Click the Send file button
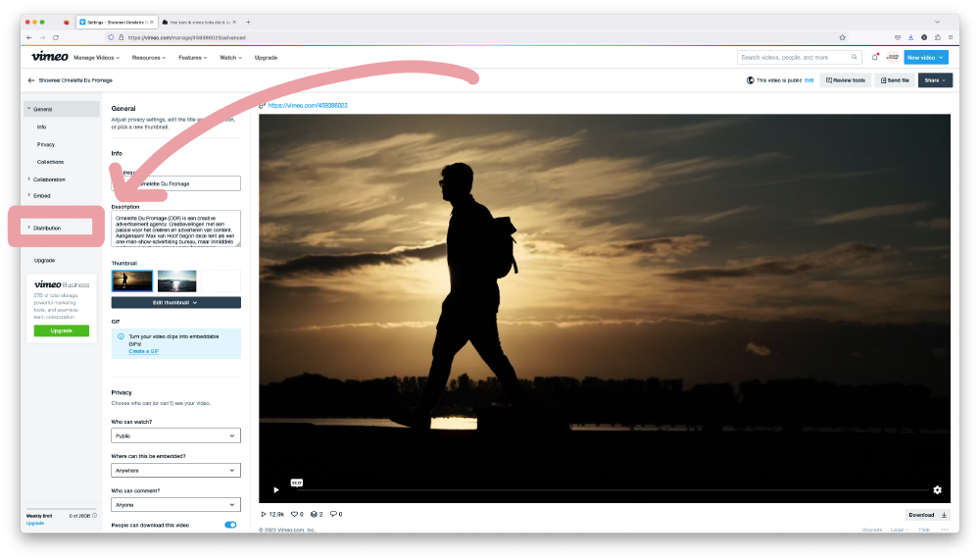The height and width of the screenshot is (560, 980). click(x=895, y=80)
